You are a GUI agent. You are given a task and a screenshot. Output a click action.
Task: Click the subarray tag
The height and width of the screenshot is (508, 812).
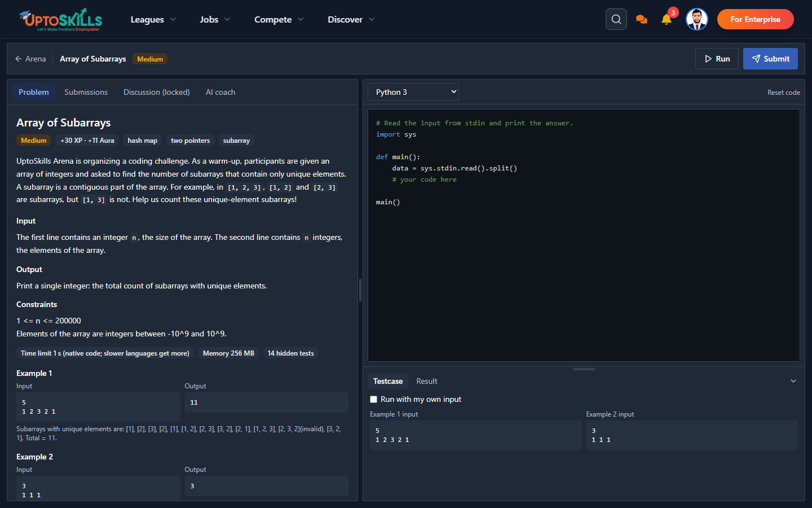pos(236,141)
